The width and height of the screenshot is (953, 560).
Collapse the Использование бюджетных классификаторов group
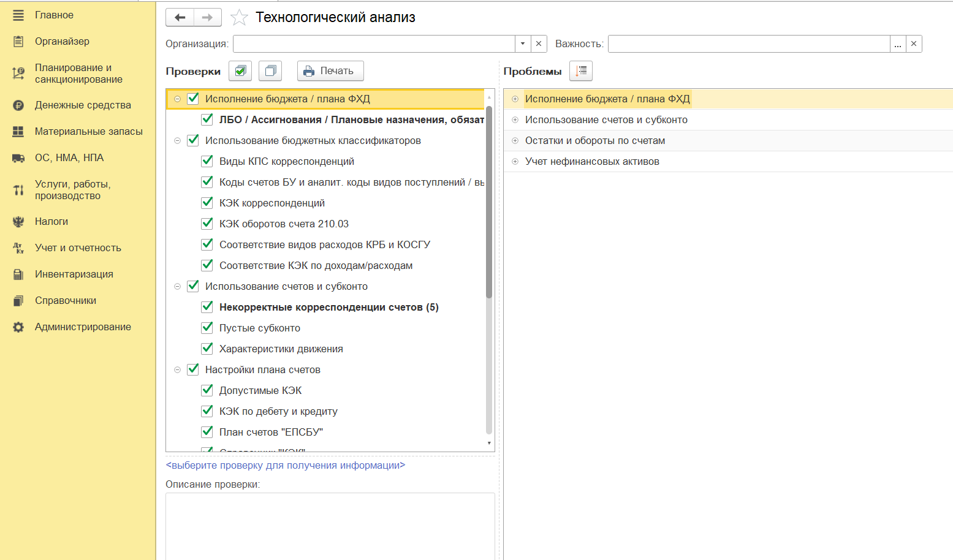pos(177,141)
